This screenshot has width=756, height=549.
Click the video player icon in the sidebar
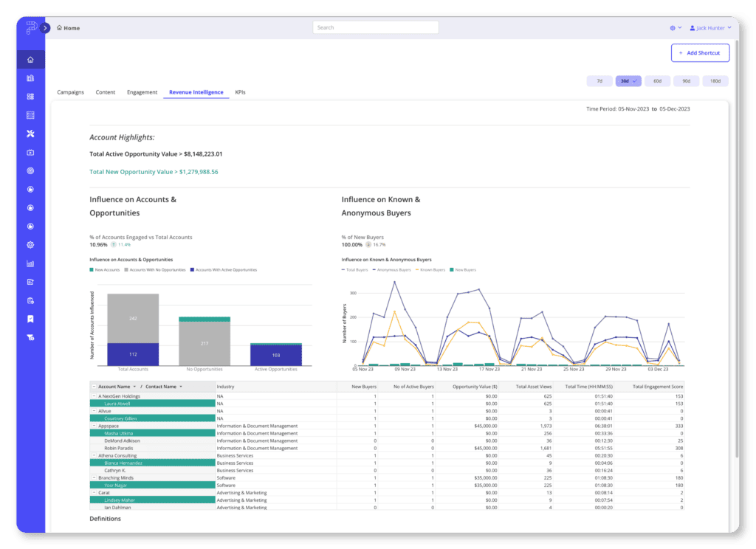coord(30,152)
